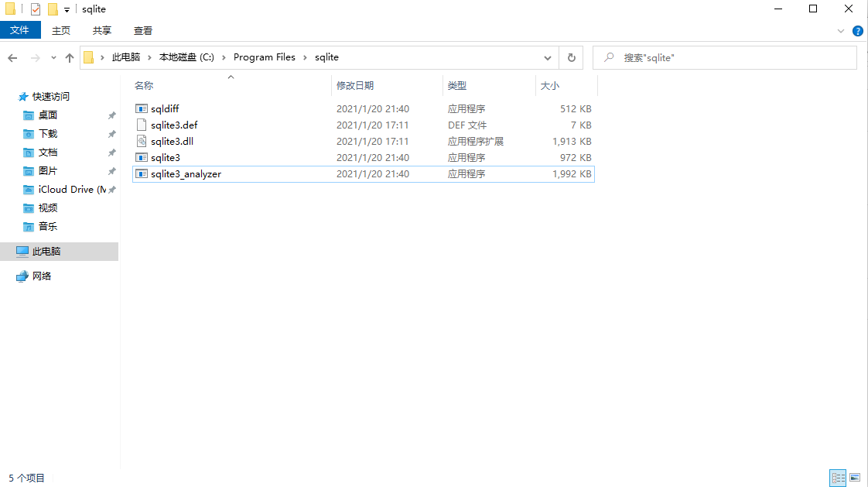Select the sqlite3_analyzer file name
868x487 pixels.
pyautogui.click(x=186, y=174)
